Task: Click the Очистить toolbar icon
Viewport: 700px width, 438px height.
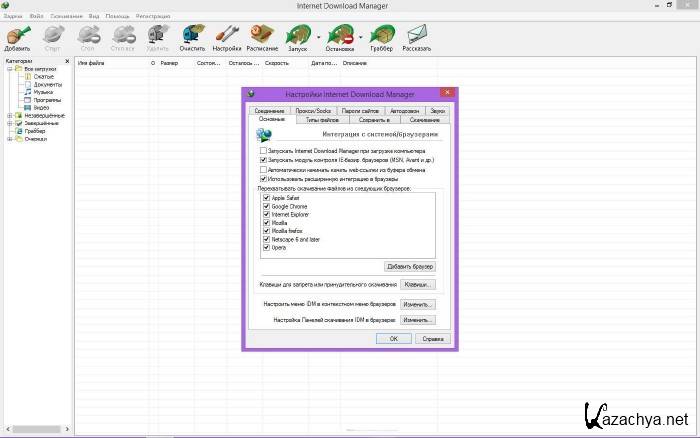Action: pyautogui.click(x=193, y=37)
